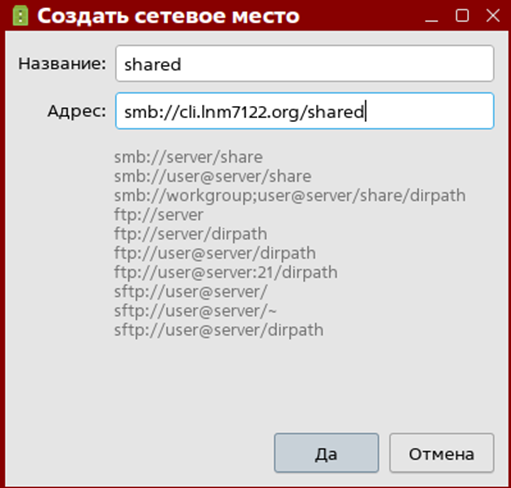Click the green application icon in title bar

pyautogui.click(x=20, y=16)
